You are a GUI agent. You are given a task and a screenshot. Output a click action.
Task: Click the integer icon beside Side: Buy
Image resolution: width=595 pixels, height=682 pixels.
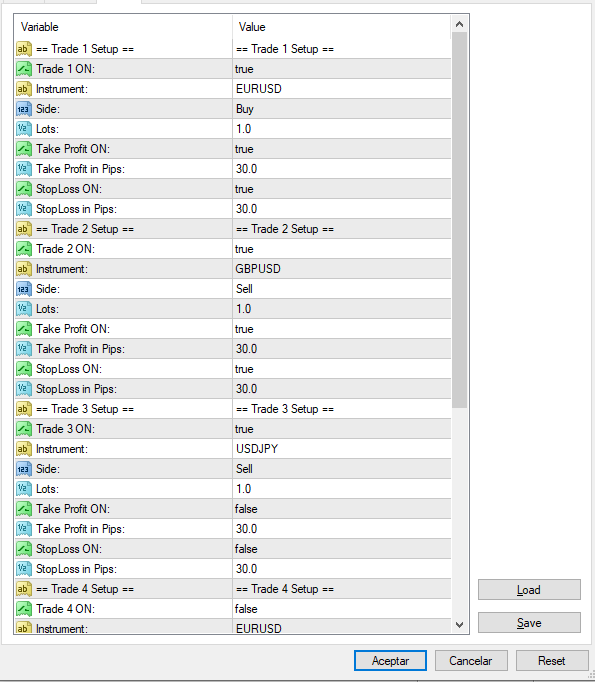coord(24,109)
